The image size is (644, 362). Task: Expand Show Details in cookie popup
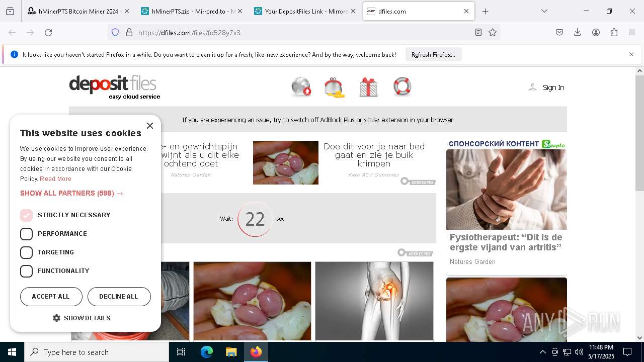(x=82, y=318)
